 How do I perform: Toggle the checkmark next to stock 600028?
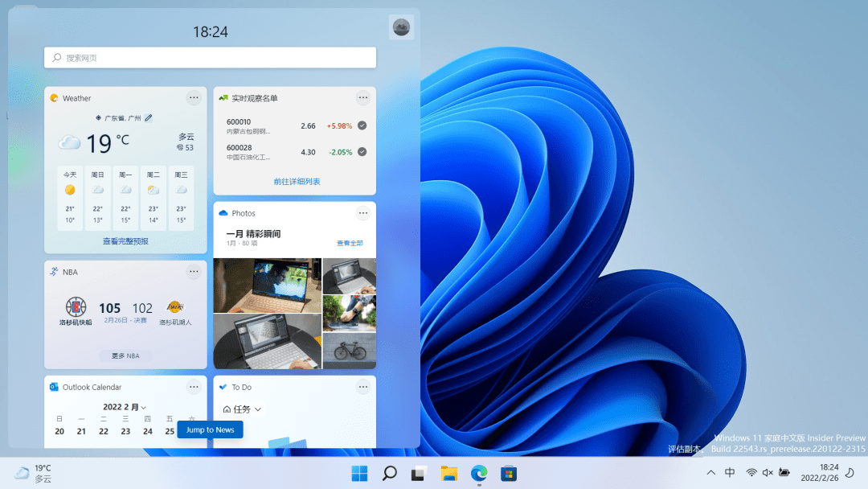click(360, 152)
